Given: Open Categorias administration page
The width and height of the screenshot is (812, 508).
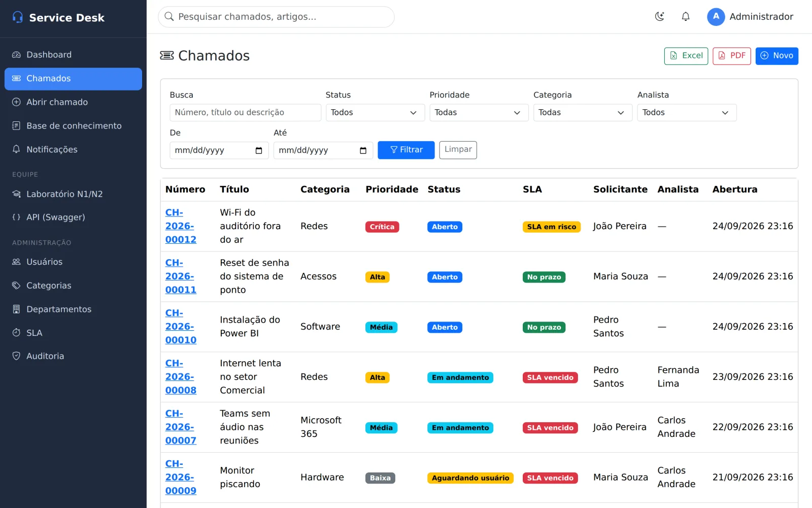Looking at the screenshot, I should pos(73,285).
